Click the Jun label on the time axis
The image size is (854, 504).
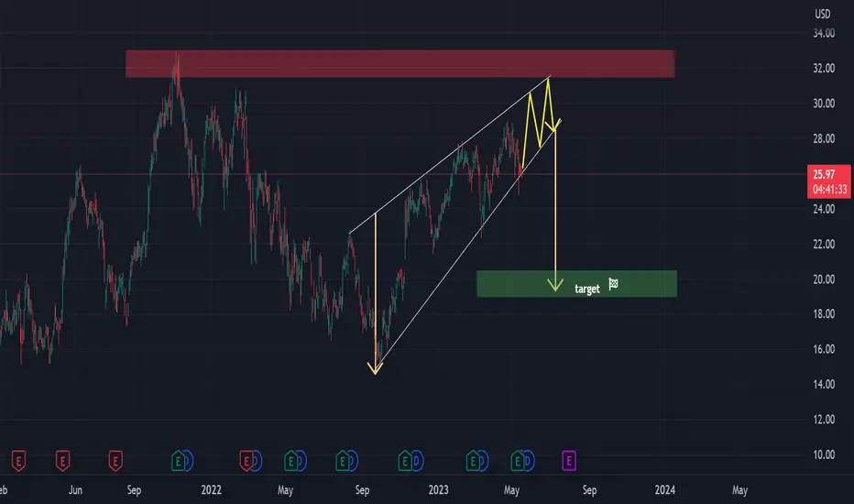(x=75, y=490)
